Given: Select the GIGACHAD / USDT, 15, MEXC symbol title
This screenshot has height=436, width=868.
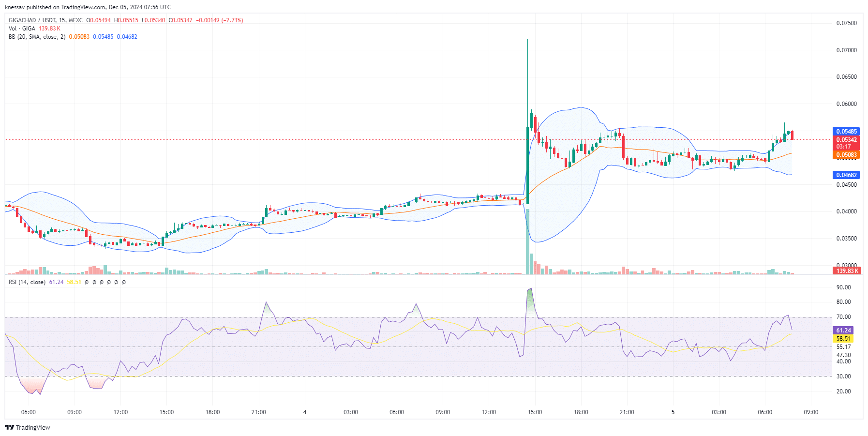Looking at the screenshot, I should (45, 20).
